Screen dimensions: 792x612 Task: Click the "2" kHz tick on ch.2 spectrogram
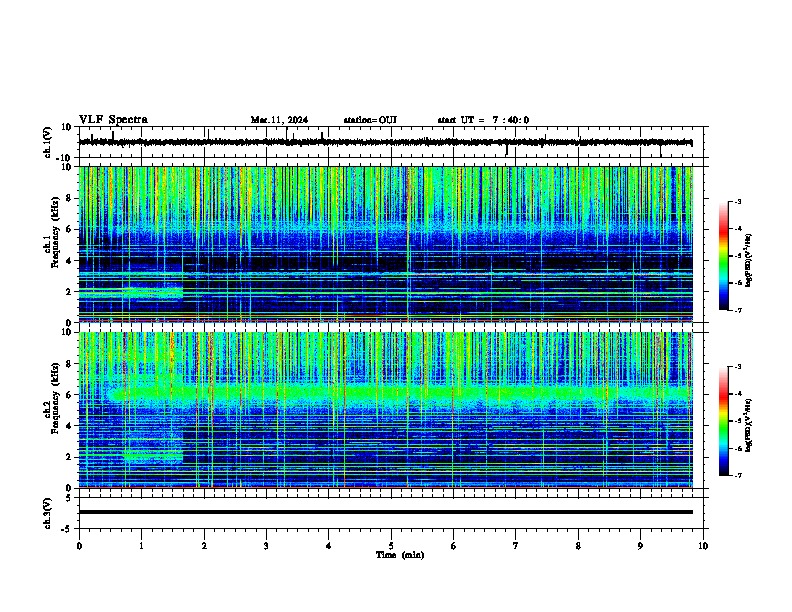[x=69, y=457]
